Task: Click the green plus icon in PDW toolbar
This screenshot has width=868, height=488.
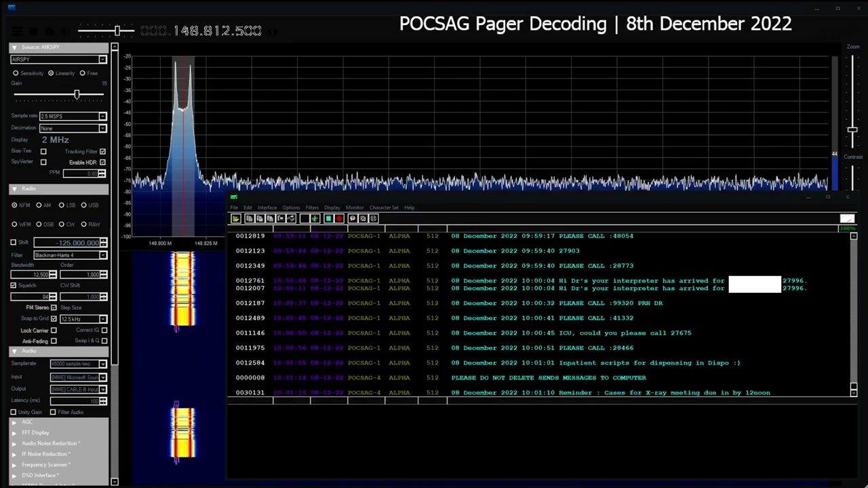Action: click(x=315, y=218)
